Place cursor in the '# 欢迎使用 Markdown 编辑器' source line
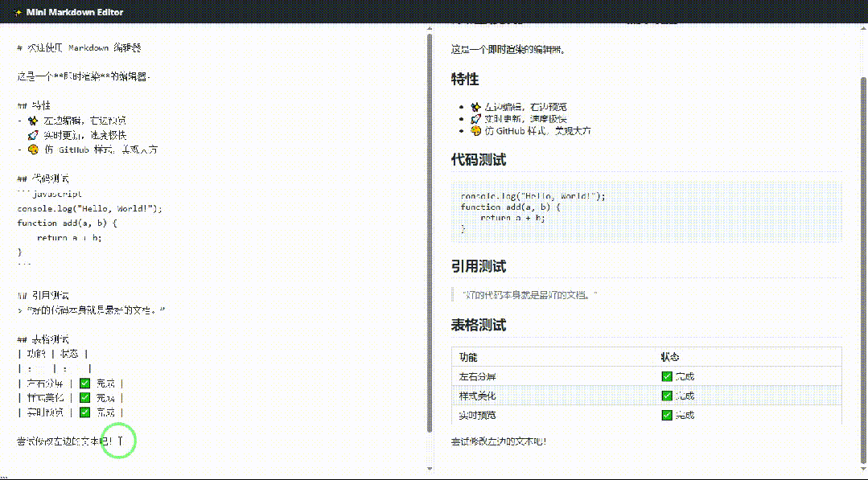The height and width of the screenshot is (480, 868). coord(79,48)
